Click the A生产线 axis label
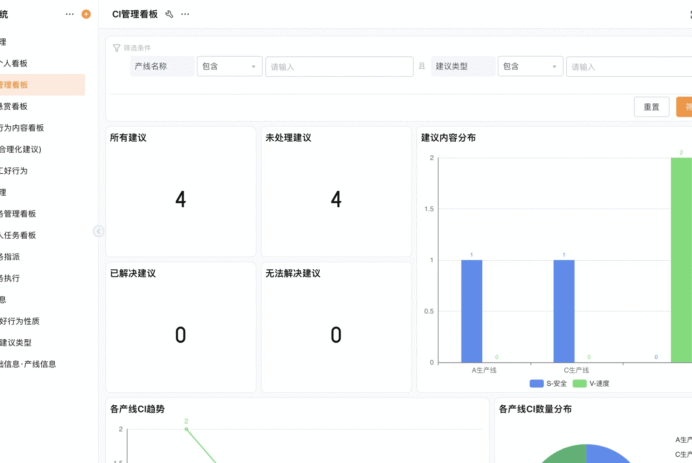 pos(484,370)
